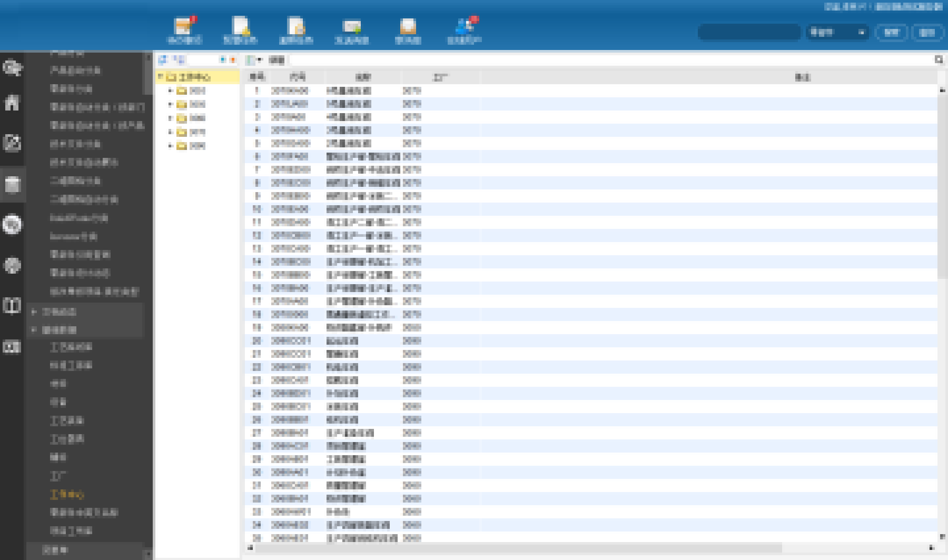
Task: Select the orange highlighted 工作中心 menu item
Action: pos(67,495)
